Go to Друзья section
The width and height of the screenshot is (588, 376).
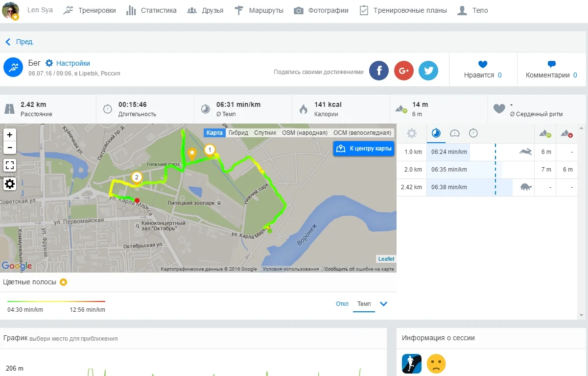coord(205,10)
